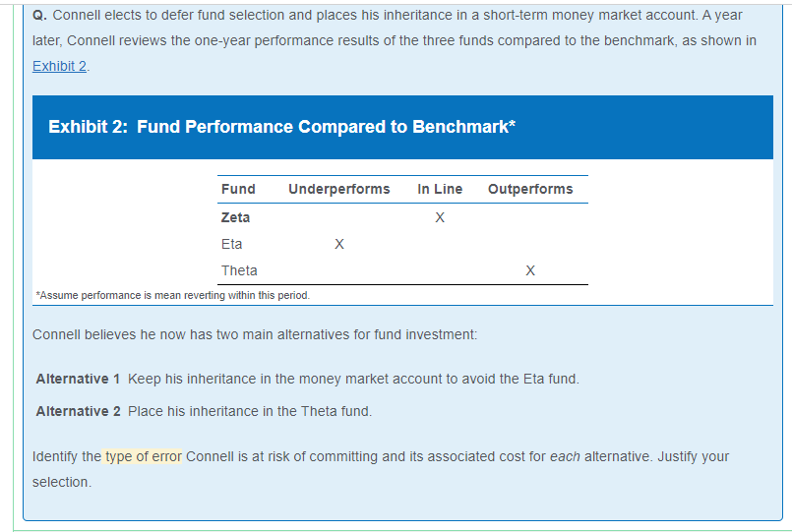Viewport: 792px width, 532px height.
Task: Click the italic word 'each' in the prompt
Action: click(x=565, y=456)
